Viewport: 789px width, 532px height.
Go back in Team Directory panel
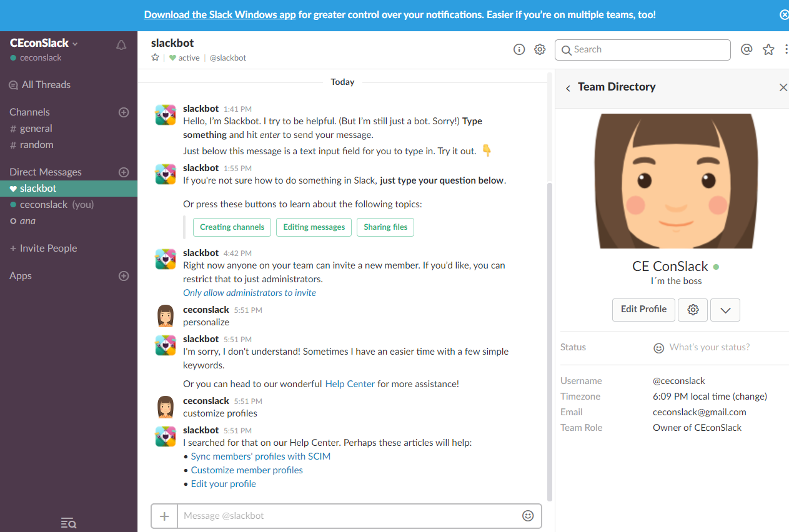[x=568, y=88]
